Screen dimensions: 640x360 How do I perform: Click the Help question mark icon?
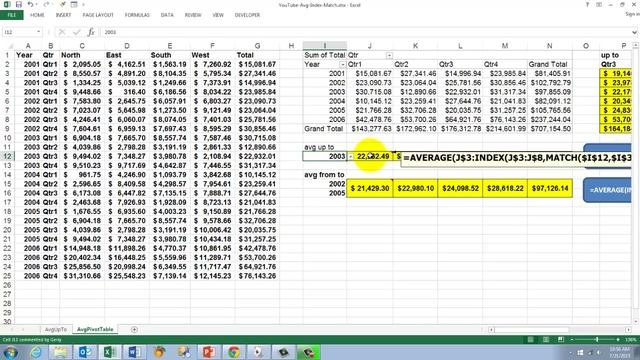587,4
